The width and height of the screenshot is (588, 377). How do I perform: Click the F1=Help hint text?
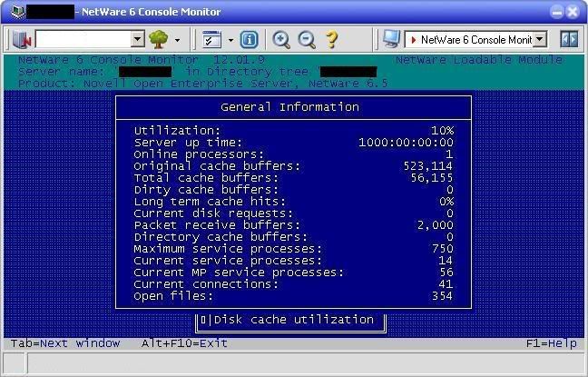[551, 343]
